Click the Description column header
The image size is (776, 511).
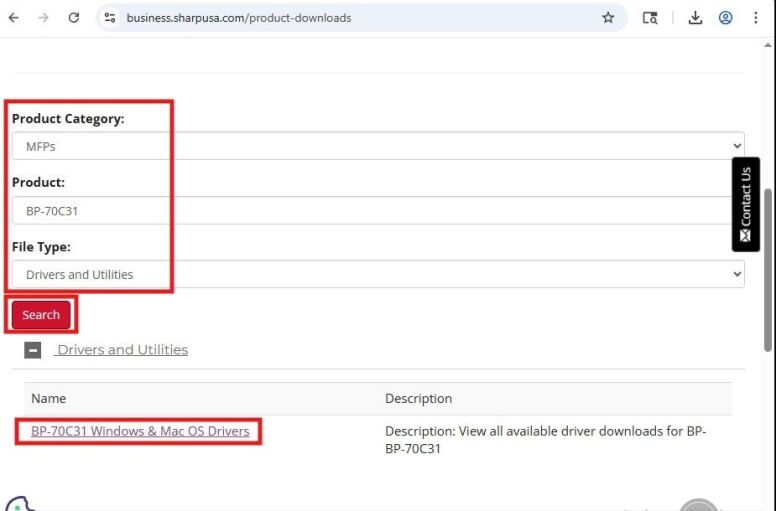(x=419, y=398)
